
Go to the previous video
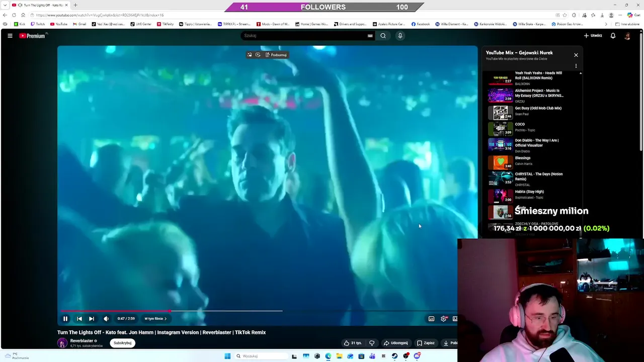coord(79,318)
